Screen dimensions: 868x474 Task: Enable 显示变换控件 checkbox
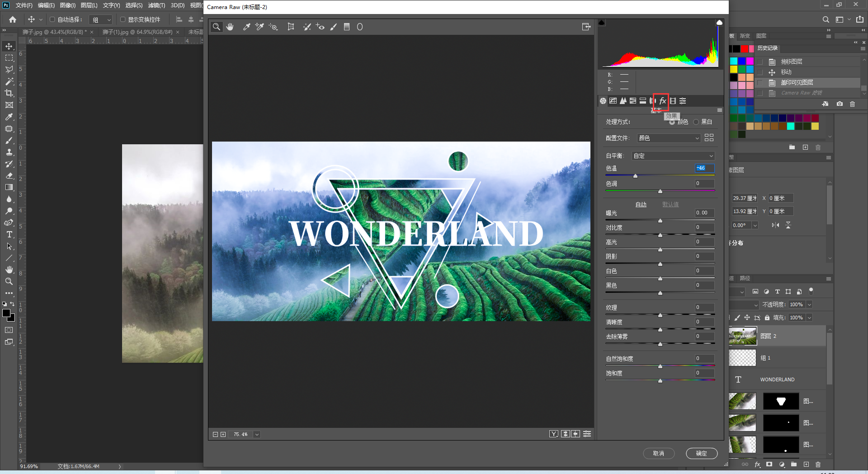123,19
